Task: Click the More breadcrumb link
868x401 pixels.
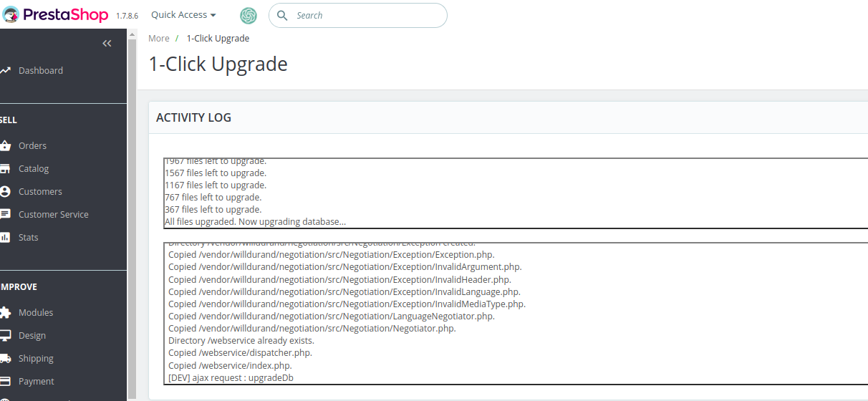Action: [x=159, y=39]
